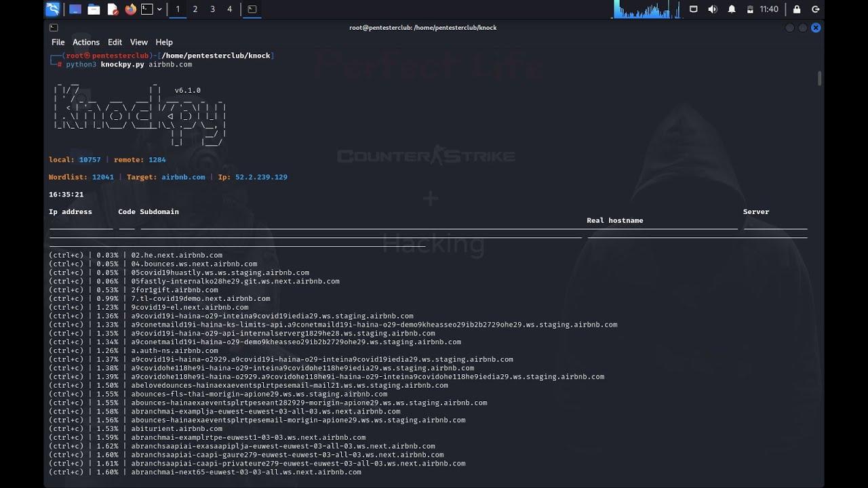The width and height of the screenshot is (868, 488).
Task: Click subdomain a.auth-ns.airbnb.com
Action: [x=175, y=351]
